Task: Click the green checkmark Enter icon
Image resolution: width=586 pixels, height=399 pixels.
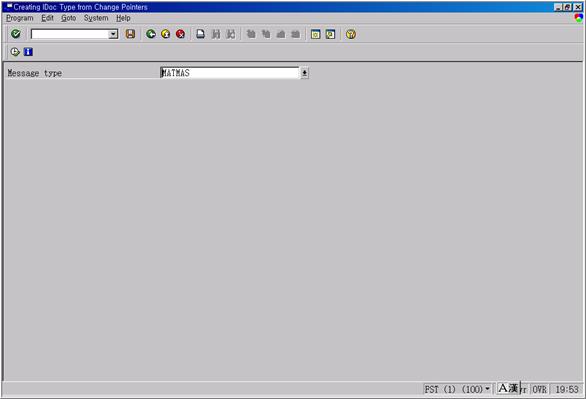Action: pyautogui.click(x=16, y=34)
